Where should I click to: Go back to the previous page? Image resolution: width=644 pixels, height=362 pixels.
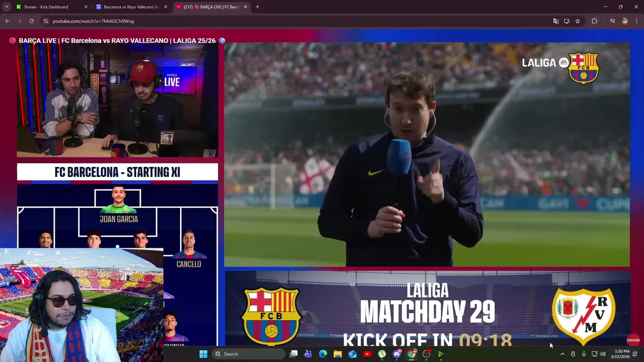[7, 21]
